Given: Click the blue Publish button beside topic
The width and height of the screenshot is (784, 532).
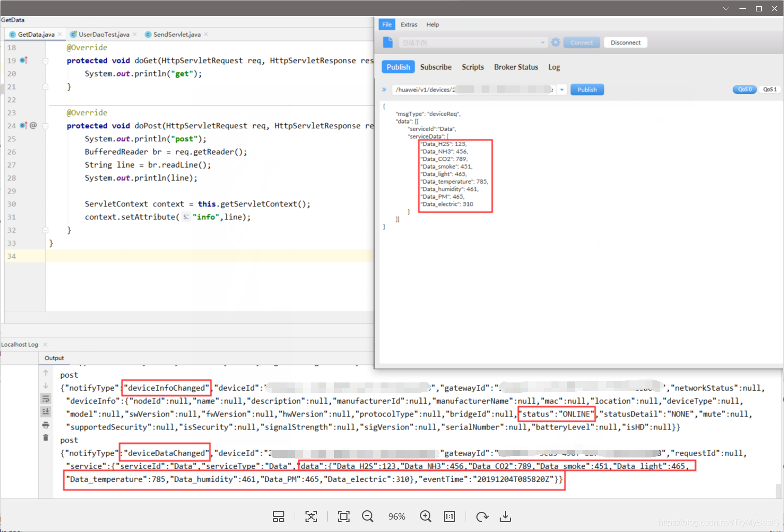Looking at the screenshot, I should click(x=587, y=90).
